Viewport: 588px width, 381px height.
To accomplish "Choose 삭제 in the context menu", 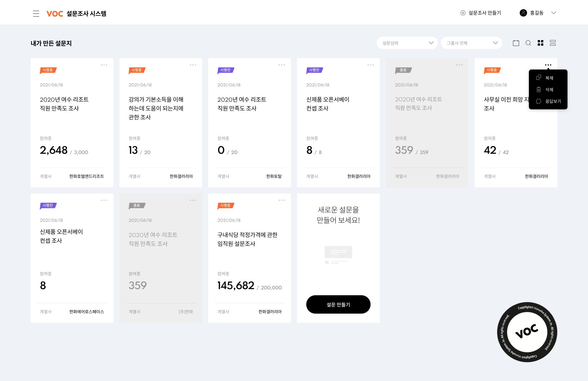I will (549, 89).
